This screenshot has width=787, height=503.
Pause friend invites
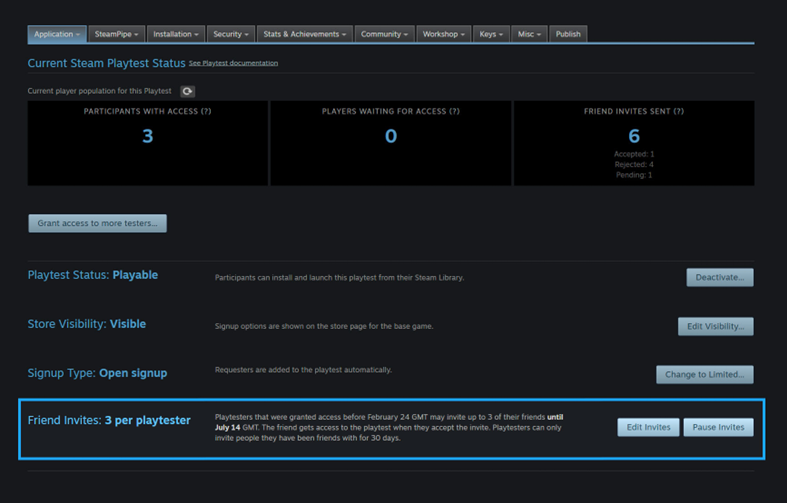(x=718, y=427)
